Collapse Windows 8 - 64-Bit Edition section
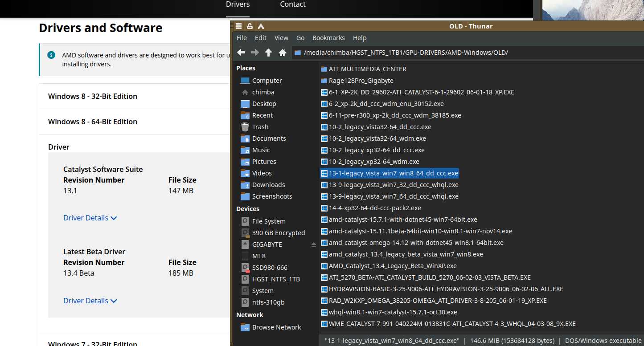This screenshot has height=346, width=644. (x=93, y=122)
